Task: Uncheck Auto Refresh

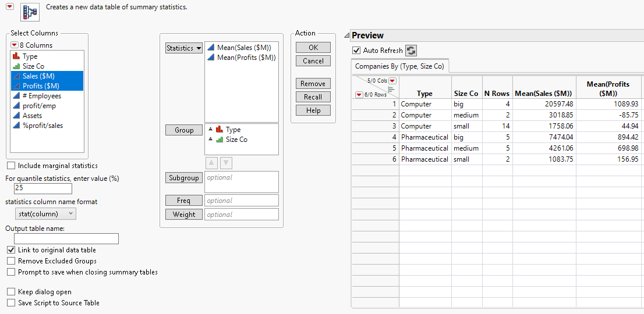Action: pos(356,51)
